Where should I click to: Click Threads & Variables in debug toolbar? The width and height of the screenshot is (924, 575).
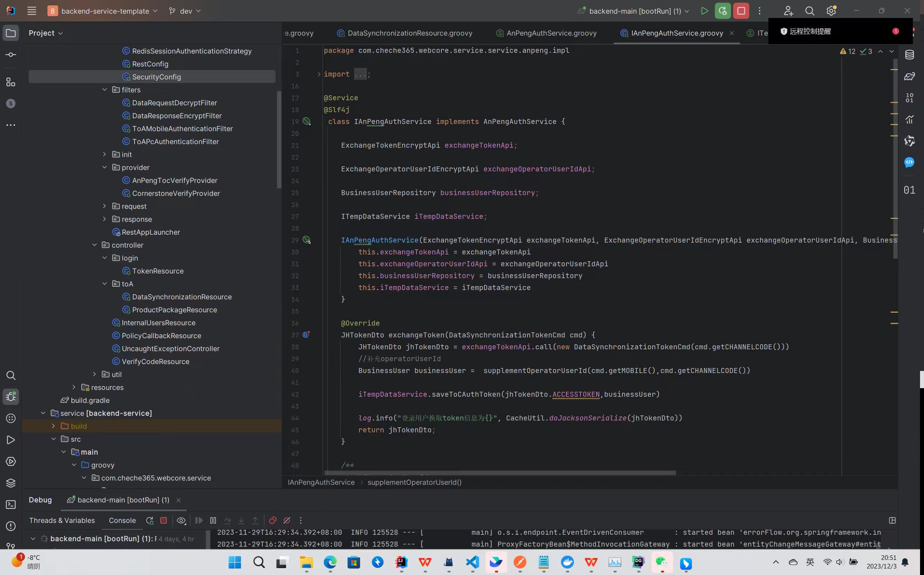click(61, 520)
